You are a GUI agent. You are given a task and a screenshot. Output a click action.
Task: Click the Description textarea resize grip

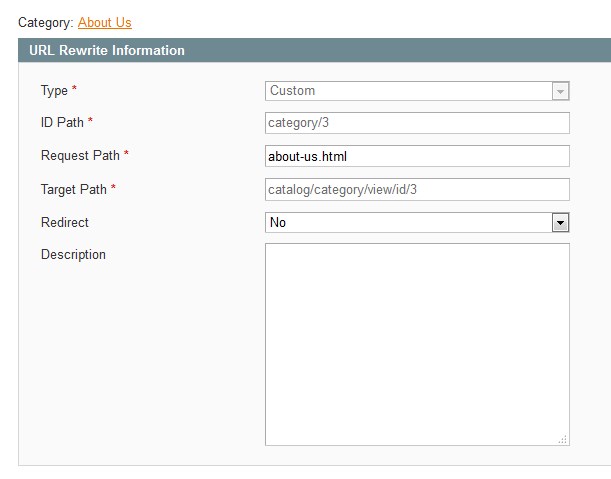[x=563, y=439]
